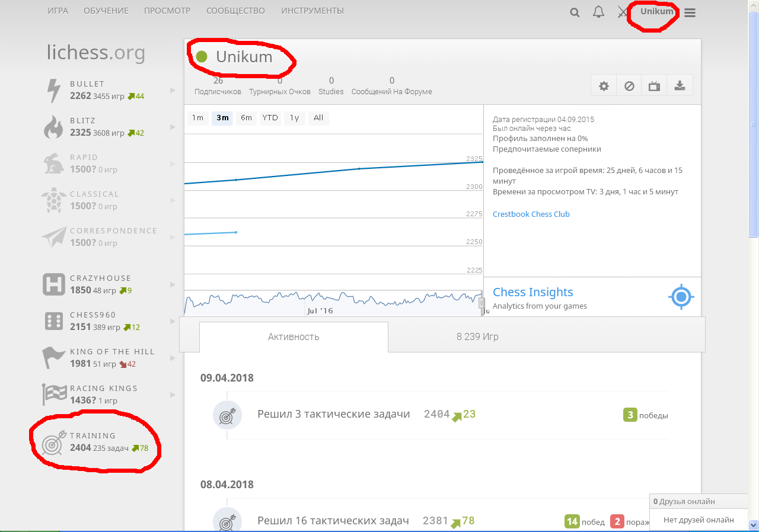Viewport: 759px width, 532px height.
Task: Click the scrollbar down arrow
Action: 754,525
